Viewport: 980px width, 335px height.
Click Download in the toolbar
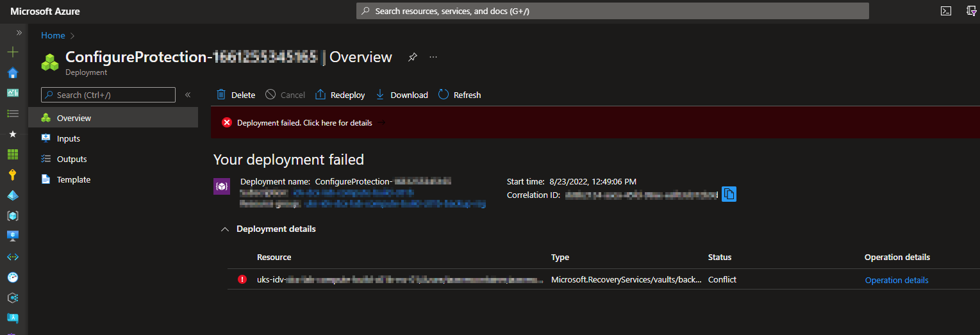(401, 95)
